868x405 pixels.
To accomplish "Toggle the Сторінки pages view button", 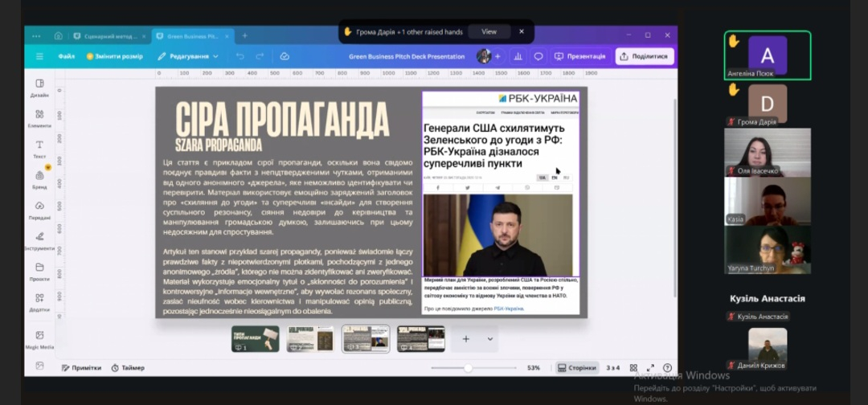I will 577,368.
